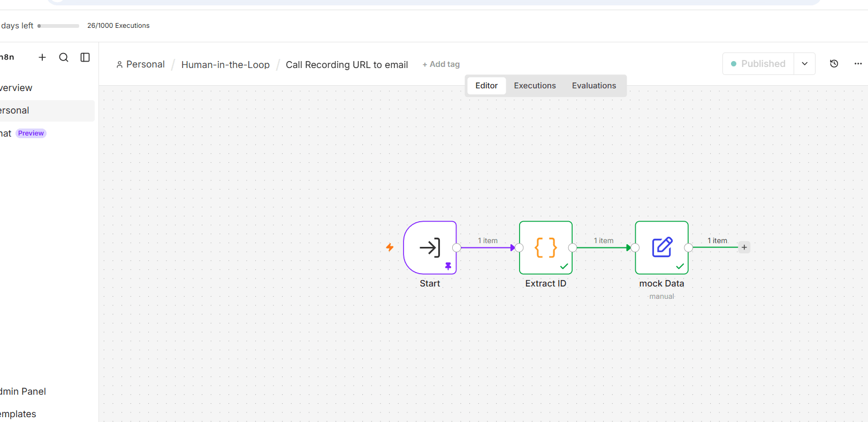868x422 pixels.
Task: Click the '26/1000 Executions' text
Action: (x=118, y=26)
